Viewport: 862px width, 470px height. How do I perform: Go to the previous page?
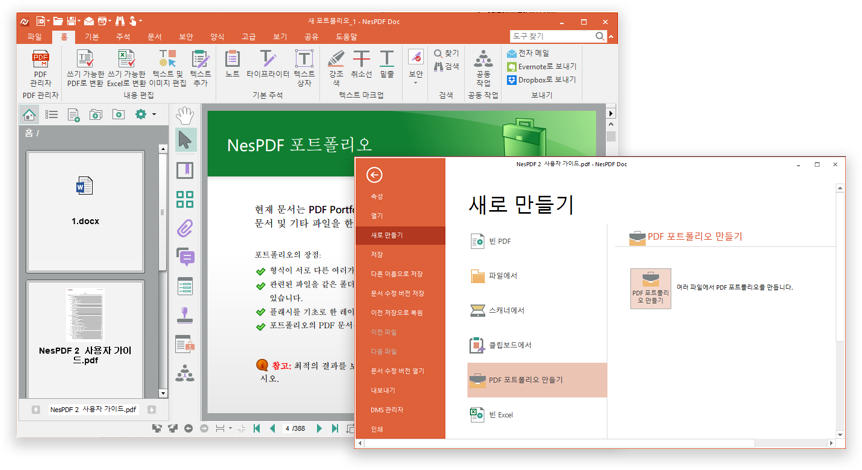272,428
